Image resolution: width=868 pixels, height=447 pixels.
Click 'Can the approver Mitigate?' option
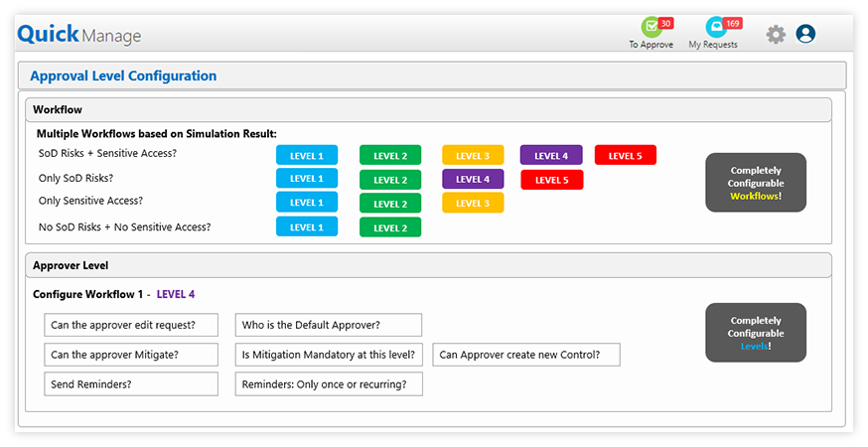[x=131, y=355]
